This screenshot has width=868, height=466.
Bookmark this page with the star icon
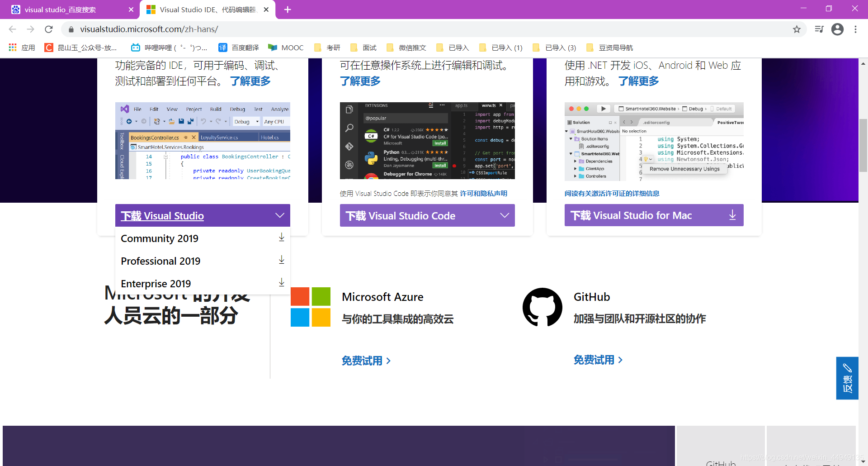(797, 29)
